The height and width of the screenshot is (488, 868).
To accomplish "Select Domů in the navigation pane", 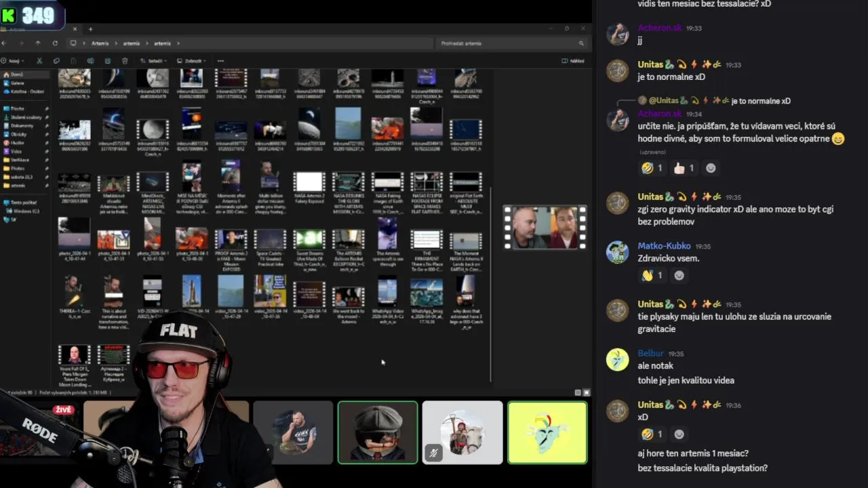I will tap(25, 75).
